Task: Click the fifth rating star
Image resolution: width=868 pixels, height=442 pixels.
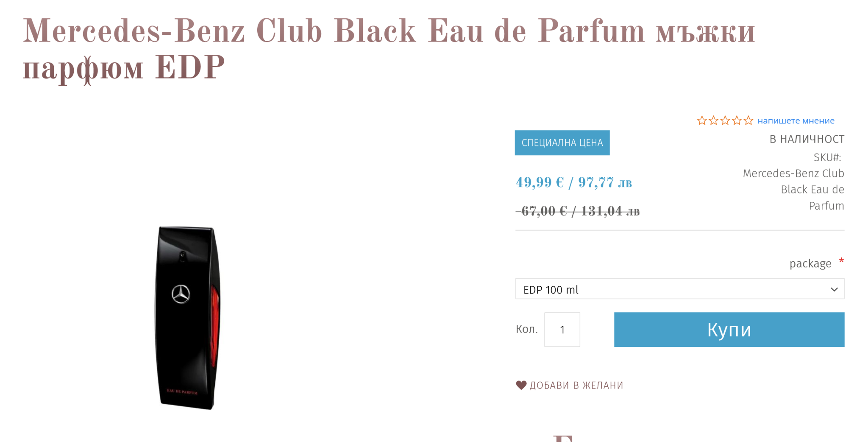Action: tap(748, 121)
